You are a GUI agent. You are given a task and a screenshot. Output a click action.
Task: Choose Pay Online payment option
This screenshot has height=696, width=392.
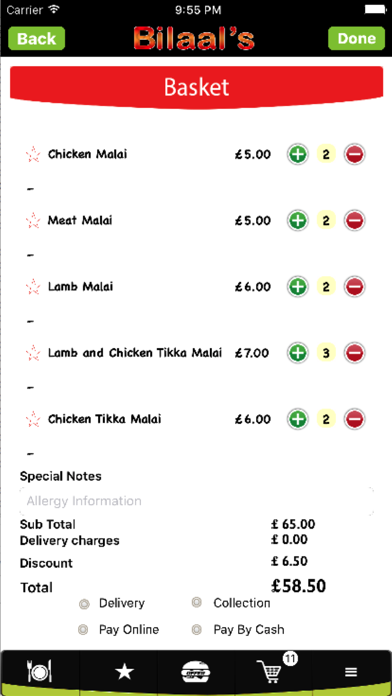click(x=83, y=629)
